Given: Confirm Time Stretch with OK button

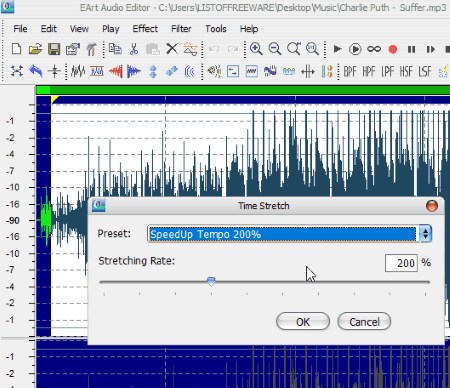Looking at the screenshot, I should (303, 322).
